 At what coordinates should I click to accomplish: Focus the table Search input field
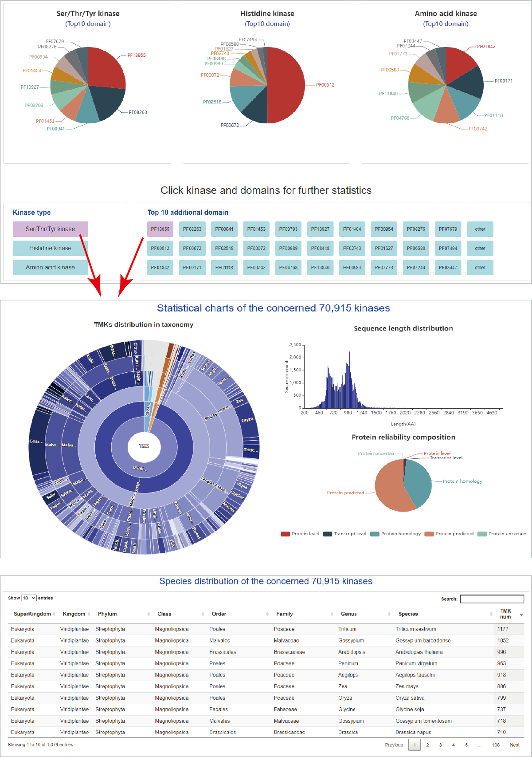point(492,599)
